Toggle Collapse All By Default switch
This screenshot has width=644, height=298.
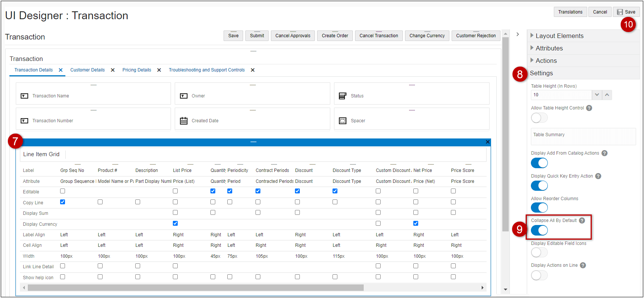539,230
